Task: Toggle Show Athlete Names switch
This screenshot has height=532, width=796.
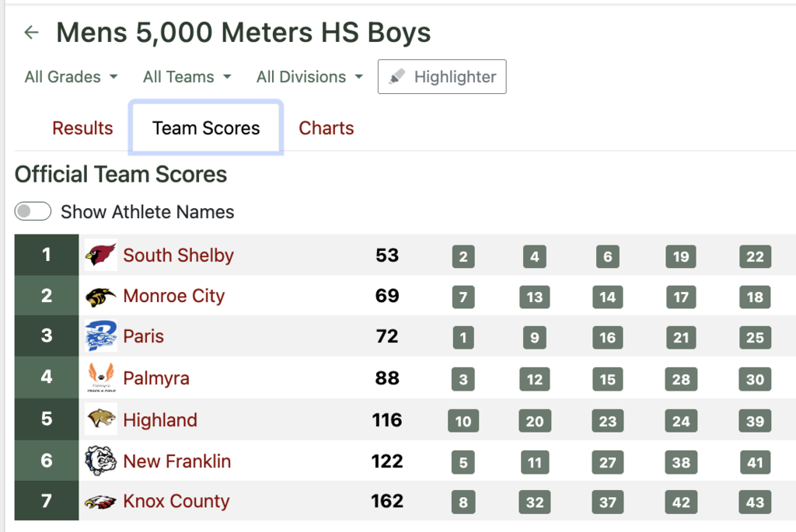Action: (x=33, y=212)
